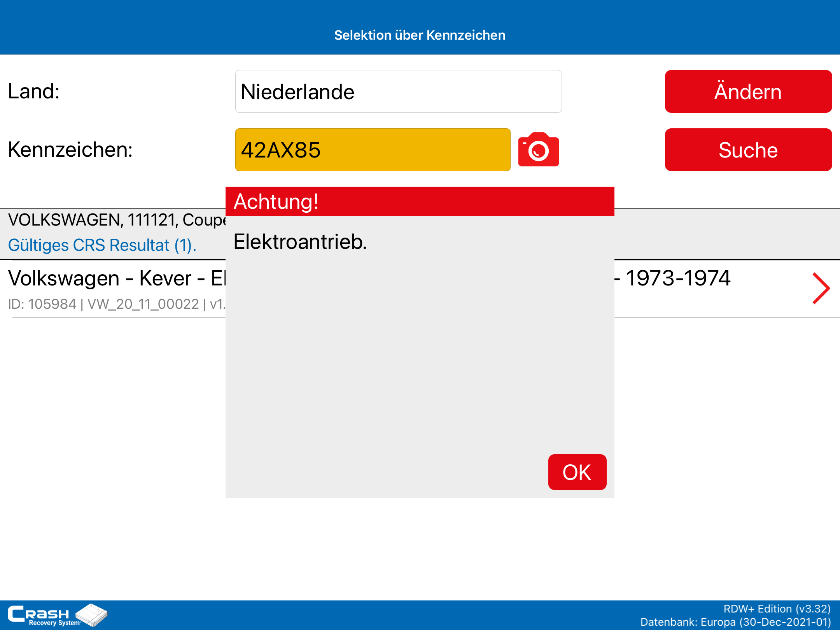This screenshot has height=630, width=840.
Task: Focus the Kennzeichen field showing 42AX85
Action: point(373,150)
